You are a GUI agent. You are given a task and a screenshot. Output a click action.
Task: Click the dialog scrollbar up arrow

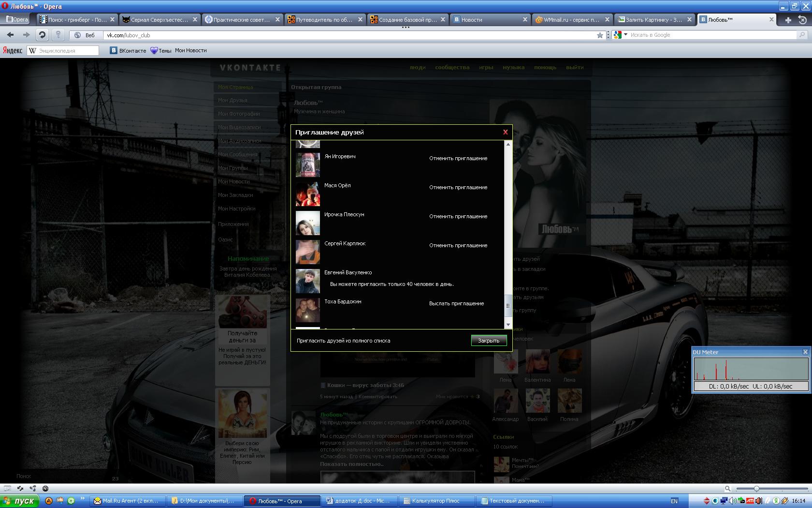click(508, 144)
